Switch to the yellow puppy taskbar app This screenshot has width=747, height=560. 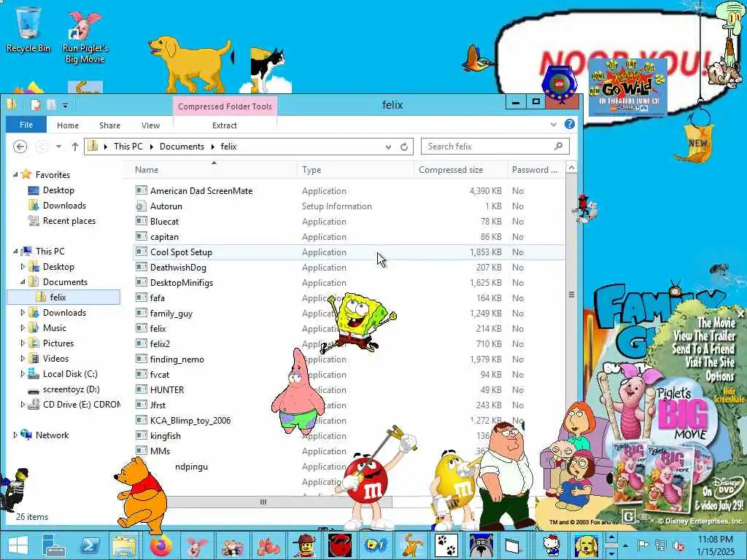pos(586,545)
